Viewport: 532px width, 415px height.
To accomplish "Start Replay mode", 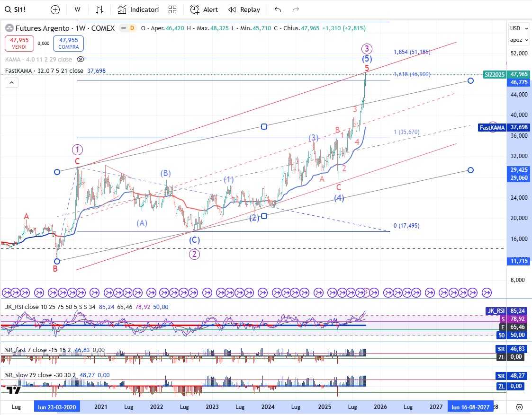I will [x=244, y=9].
